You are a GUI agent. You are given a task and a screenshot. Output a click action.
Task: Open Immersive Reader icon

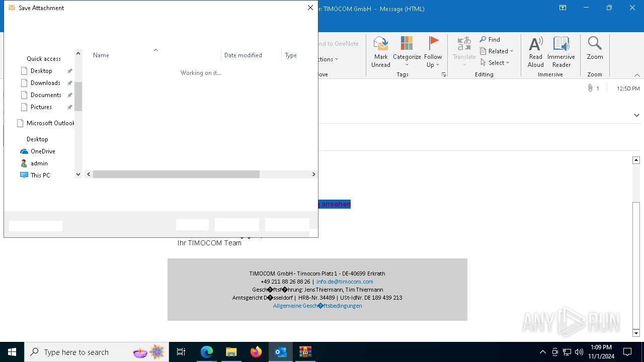(561, 44)
